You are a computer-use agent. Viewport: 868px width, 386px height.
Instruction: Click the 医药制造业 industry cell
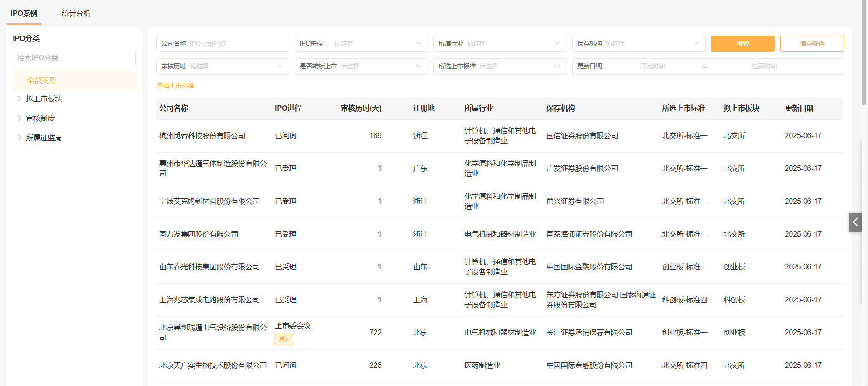(x=482, y=365)
